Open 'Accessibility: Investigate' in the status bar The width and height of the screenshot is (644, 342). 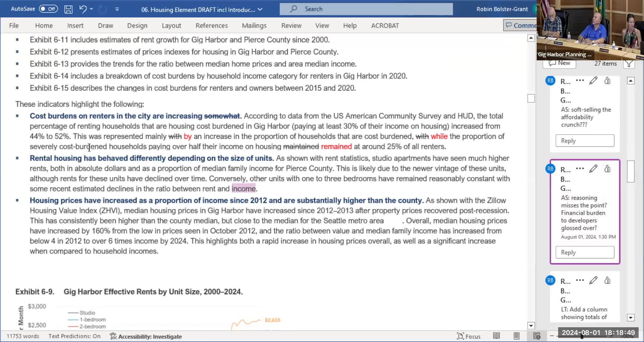tap(146, 336)
